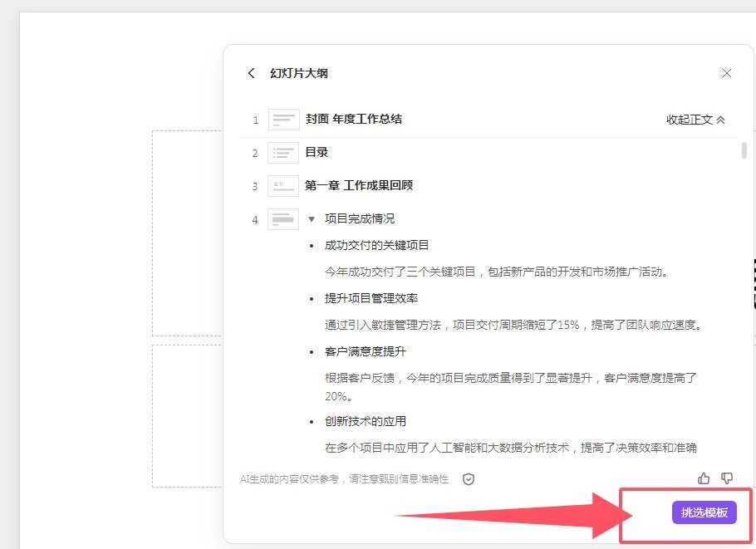Select slide 1 thumbnail 封面 年度工作总结
The image size is (756, 549).
[x=283, y=120]
